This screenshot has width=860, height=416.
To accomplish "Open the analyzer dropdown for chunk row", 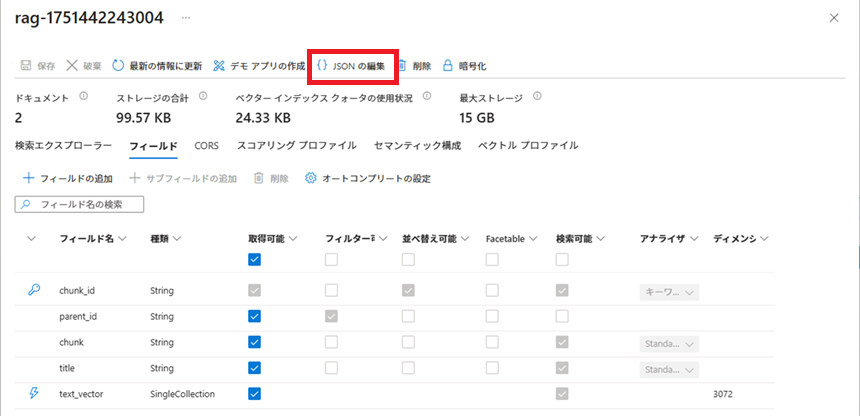I will pyautogui.click(x=669, y=344).
